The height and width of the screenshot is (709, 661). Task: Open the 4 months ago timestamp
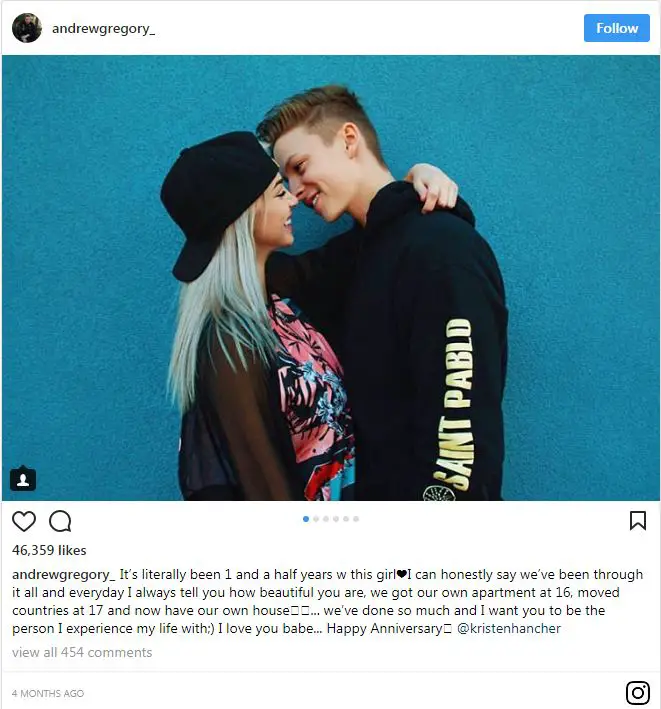48,693
